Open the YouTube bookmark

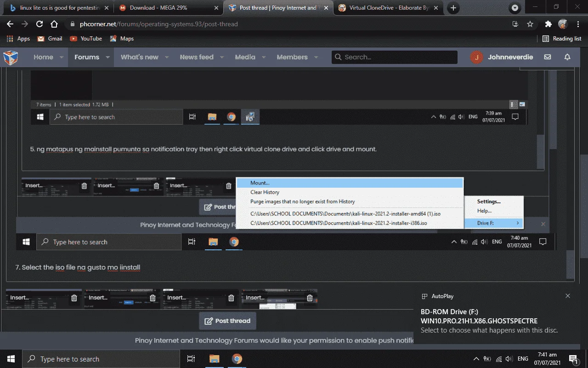click(x=86, y=39)
